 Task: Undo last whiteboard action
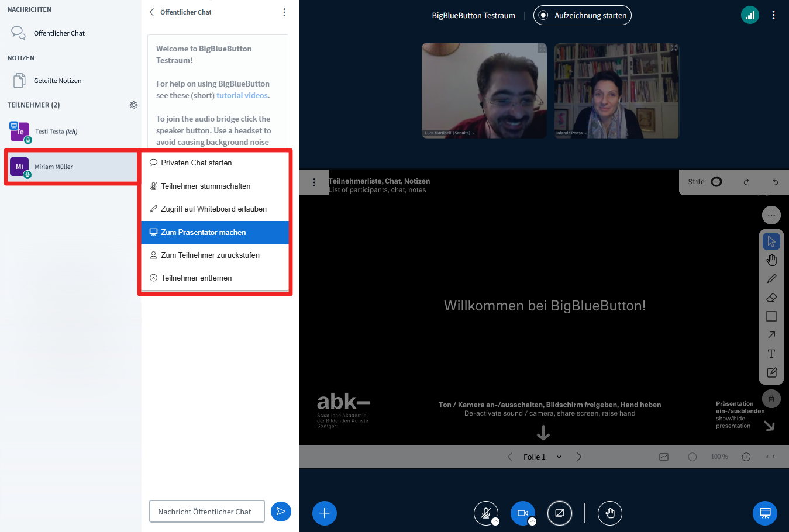[x=776, y=182]
